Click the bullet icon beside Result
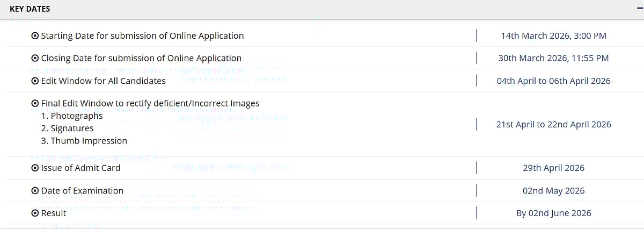Viewport: 644px width, 229px height. point(35,213)
